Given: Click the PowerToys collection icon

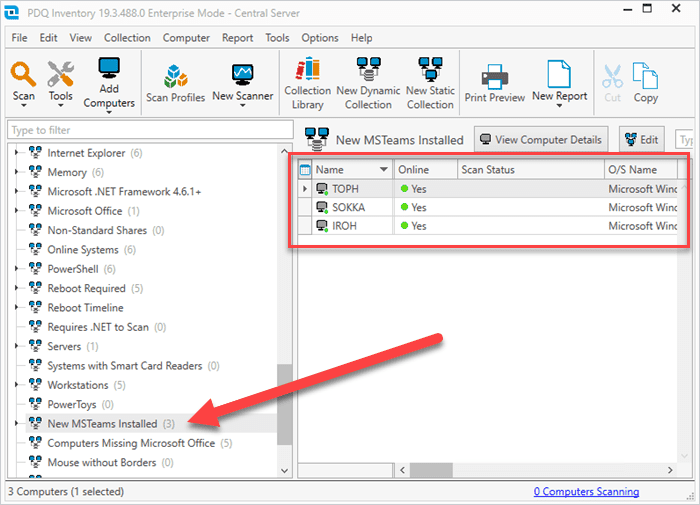Looking at the screenshot, I should coord(35,404).
